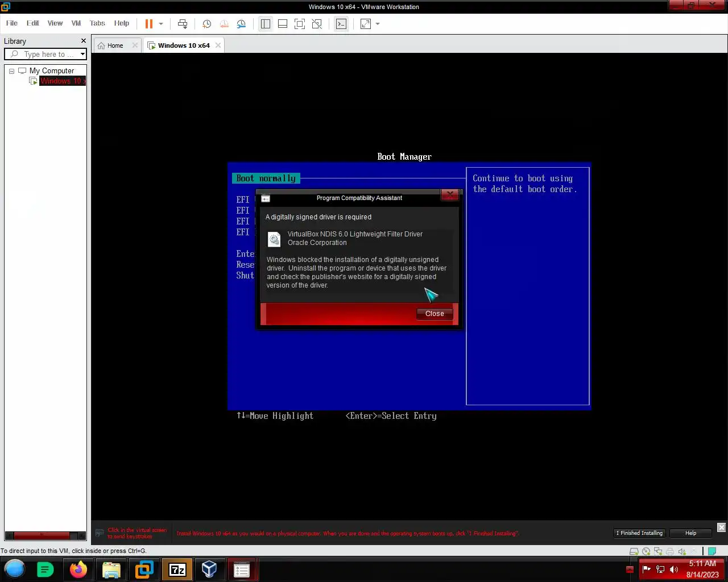Open the power options dropdown beside the pause icon
728x582 pixels.
pyautogui.click(x=161, y=24)
